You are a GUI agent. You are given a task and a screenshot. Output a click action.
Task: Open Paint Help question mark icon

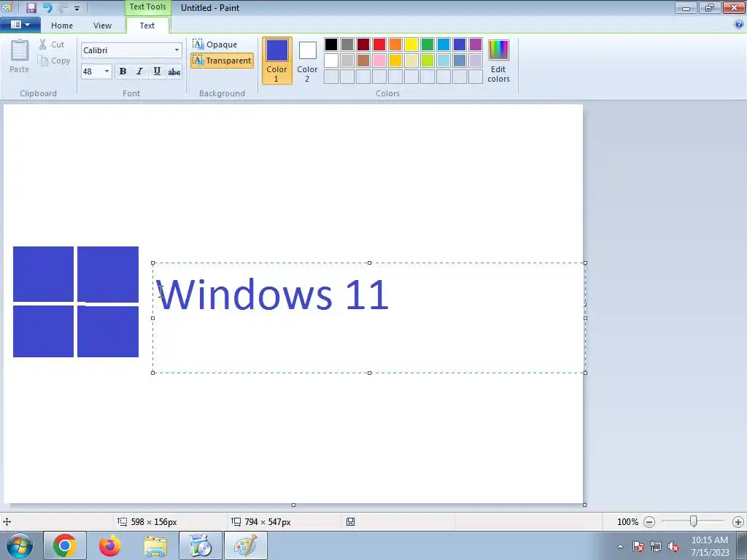click(739, 25)
